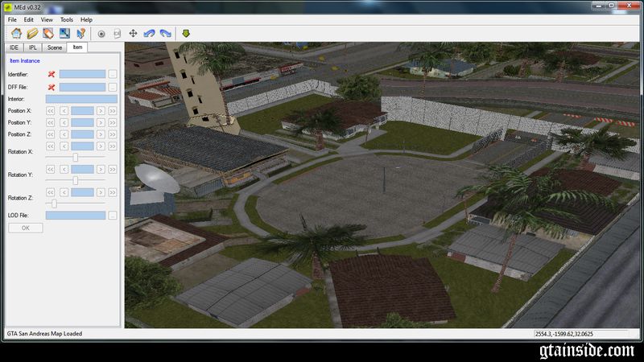This screenshot has height=362, width=644.
Task: Open browse button next to LOD File field
Action: click(x=113, y=215)
